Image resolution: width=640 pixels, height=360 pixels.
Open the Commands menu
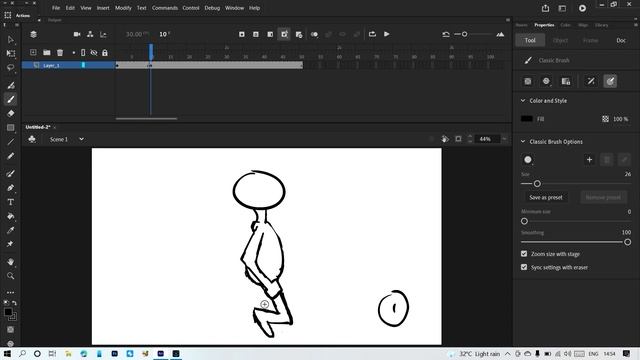[x=165, y=8]
